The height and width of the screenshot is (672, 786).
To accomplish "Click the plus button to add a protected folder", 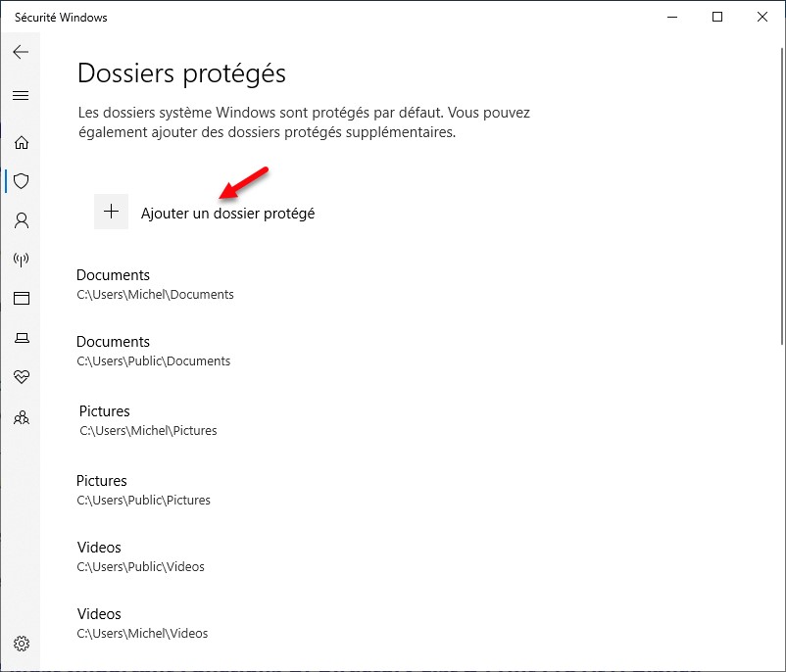I will click(x=111, y=212).
